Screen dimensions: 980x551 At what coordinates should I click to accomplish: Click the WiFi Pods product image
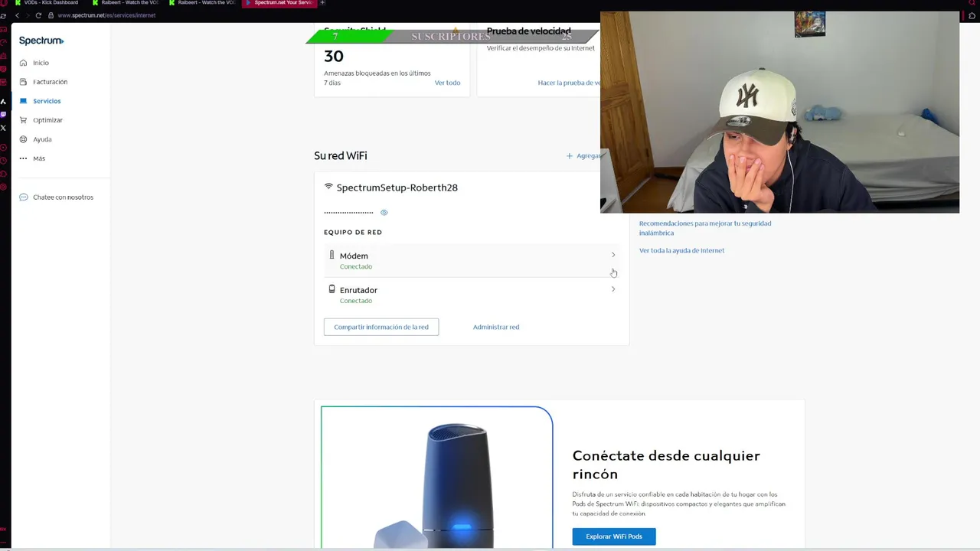coord(436,478)
